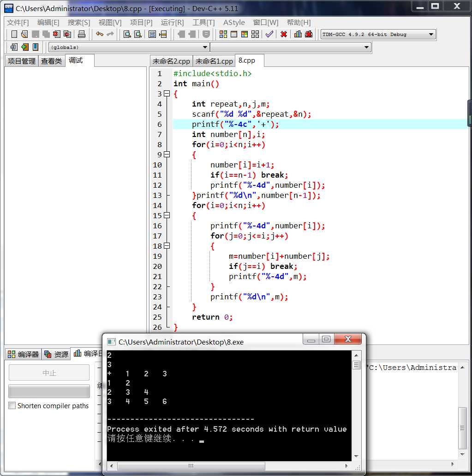Open the 编辑[E] menu

coord(48,23)
